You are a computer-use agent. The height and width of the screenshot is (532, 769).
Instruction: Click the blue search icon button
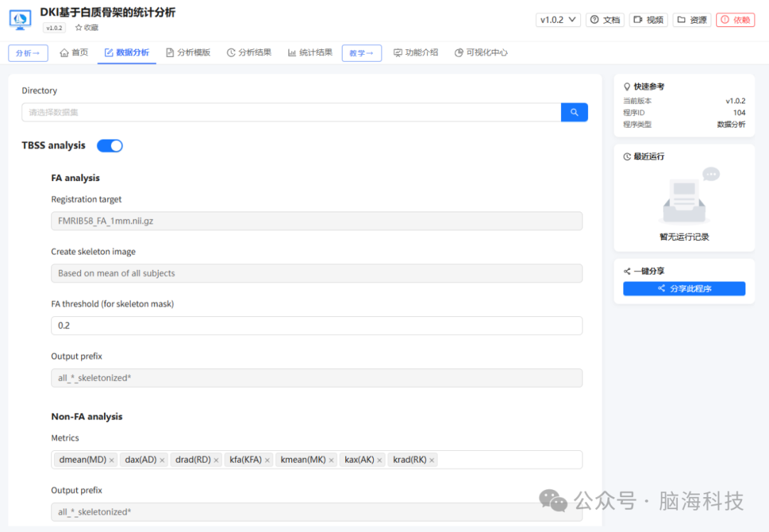pyautogui.click(x=575, y=113)
